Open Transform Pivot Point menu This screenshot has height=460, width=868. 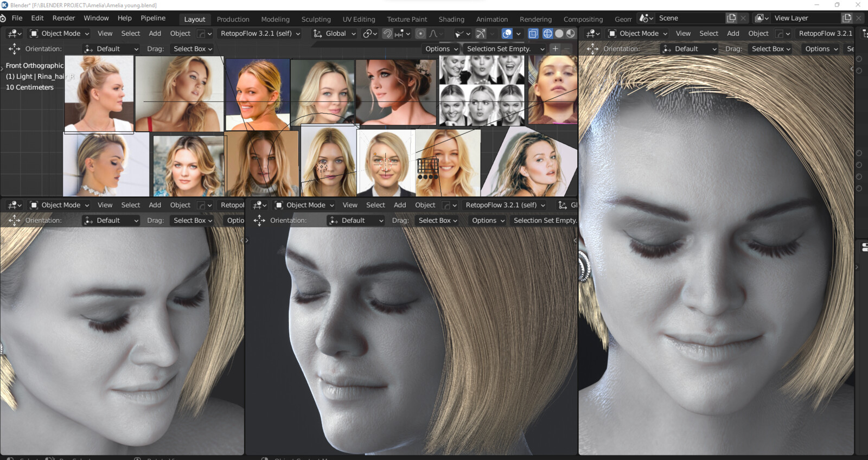click(x=370, y=33)
